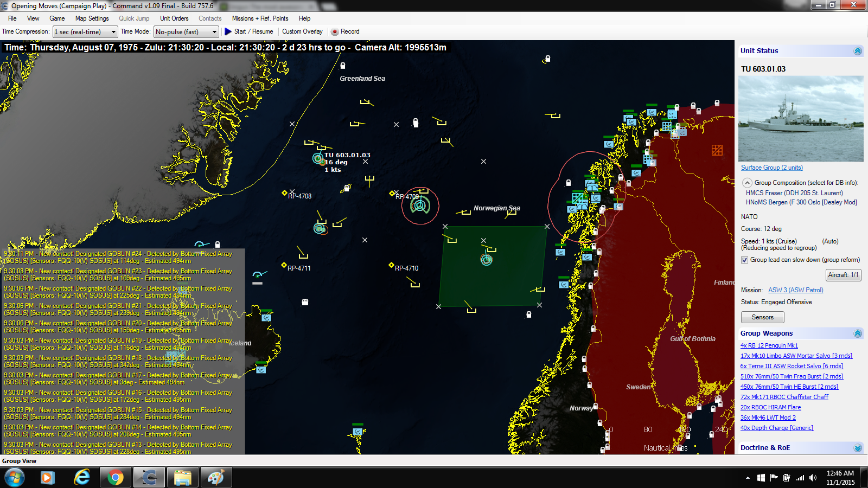Select the unit icon inside the green patrol zone

[x=487, y=260]
